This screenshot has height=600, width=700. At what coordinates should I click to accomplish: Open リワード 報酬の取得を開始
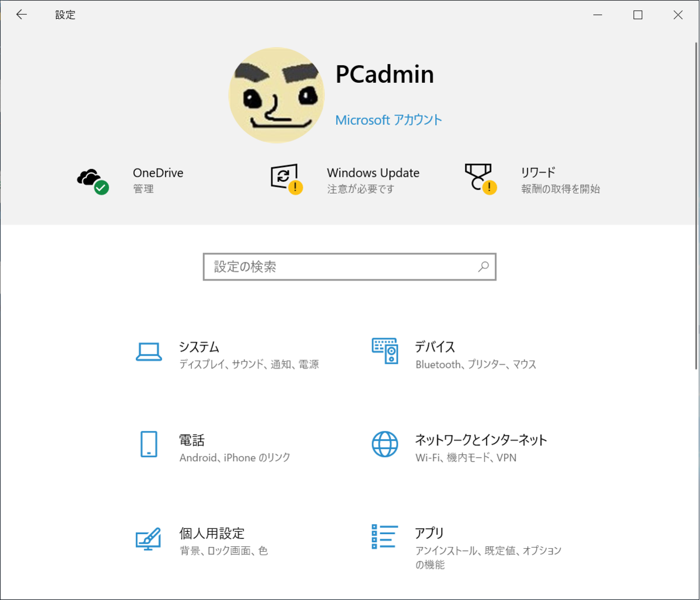pyautogui.click(x=561, y=189)
